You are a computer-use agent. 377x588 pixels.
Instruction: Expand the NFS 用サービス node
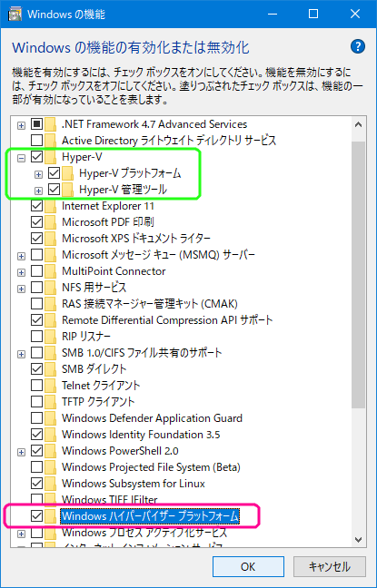click(x=22, y=289)
